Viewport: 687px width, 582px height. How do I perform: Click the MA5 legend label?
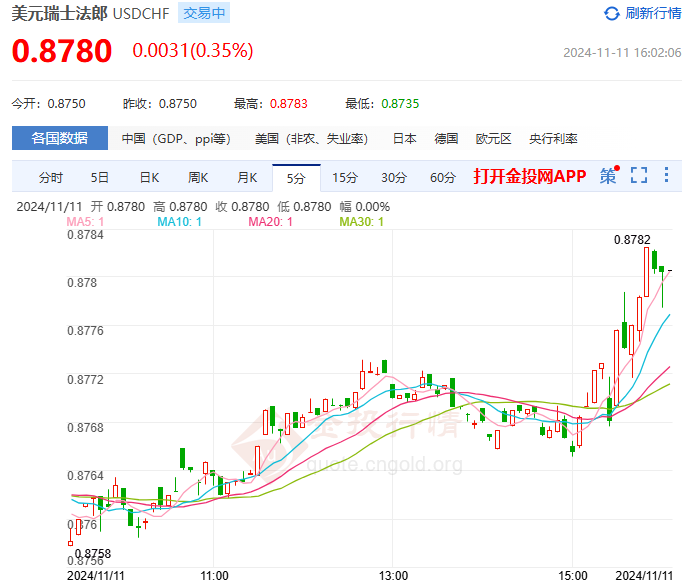tap(85, 222)
